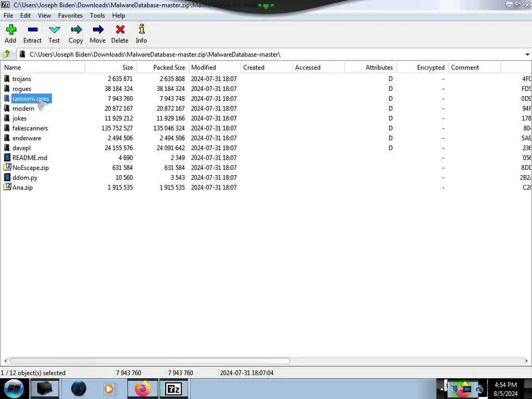Click the ransomwares folder icon
The width and height of the screenshot is (532, 399).
pos(7,98)
